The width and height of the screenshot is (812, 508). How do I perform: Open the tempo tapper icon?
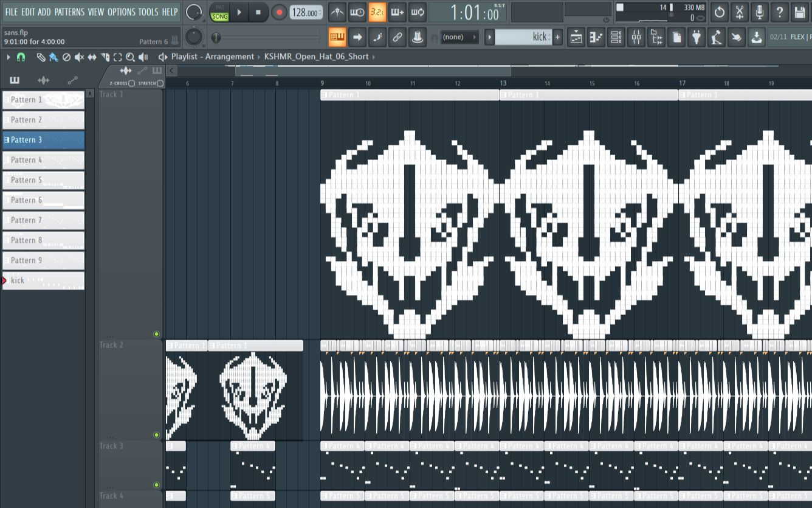click(x=717, y=37)
